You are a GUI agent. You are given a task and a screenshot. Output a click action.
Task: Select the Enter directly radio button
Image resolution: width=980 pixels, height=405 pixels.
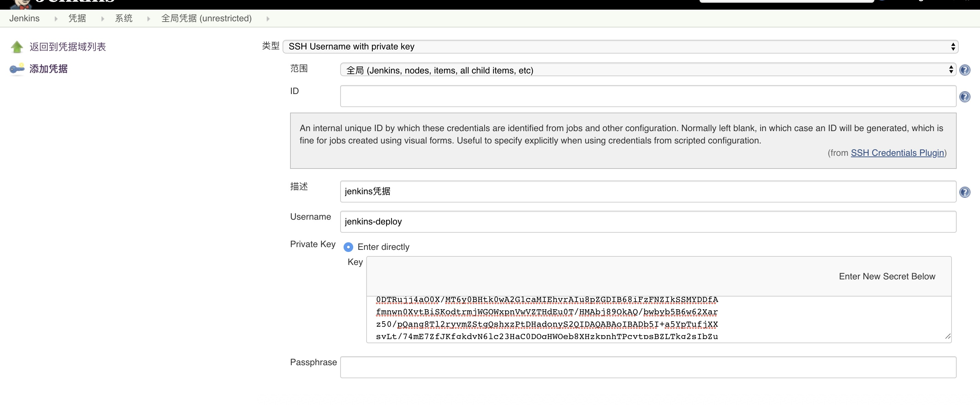348,247
